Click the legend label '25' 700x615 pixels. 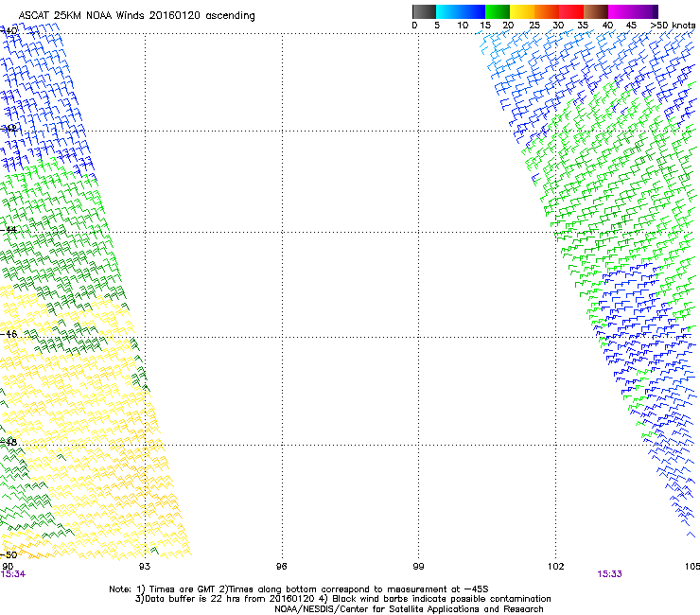[534, 26]
